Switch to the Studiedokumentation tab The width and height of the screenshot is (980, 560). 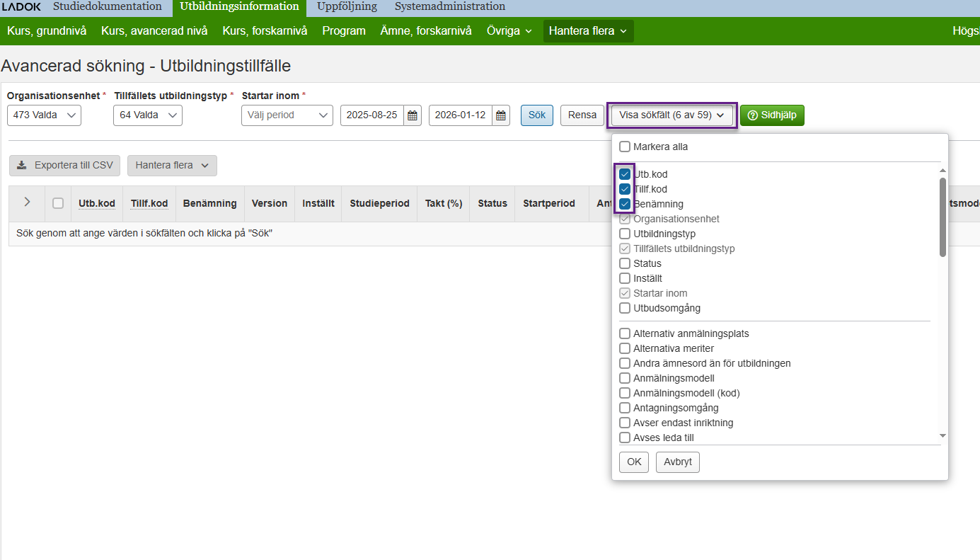coord(108,7)
